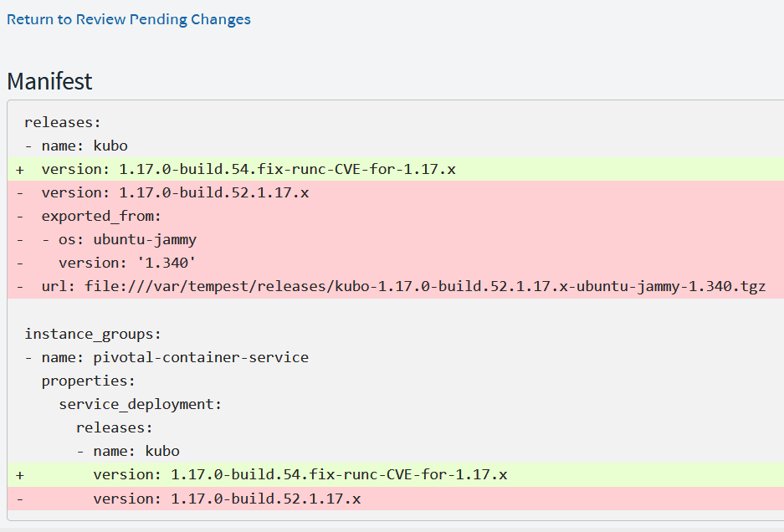Select the first '- name: kubo' line
This screenshot has height=532, width=784.
pos(76,146)
